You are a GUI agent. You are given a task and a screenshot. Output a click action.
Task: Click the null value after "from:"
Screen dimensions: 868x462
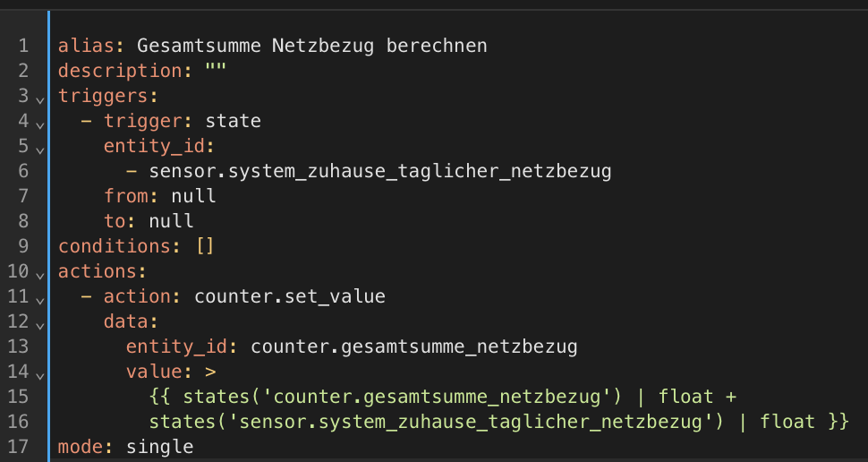193,196
